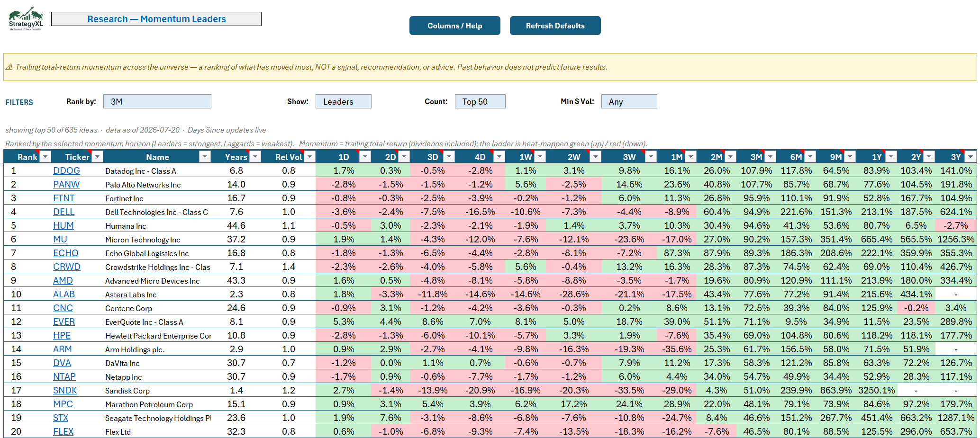Viewport: 980px width, 438px height.
Task: Open the Years column filter arrow
Action: point(255,157)
